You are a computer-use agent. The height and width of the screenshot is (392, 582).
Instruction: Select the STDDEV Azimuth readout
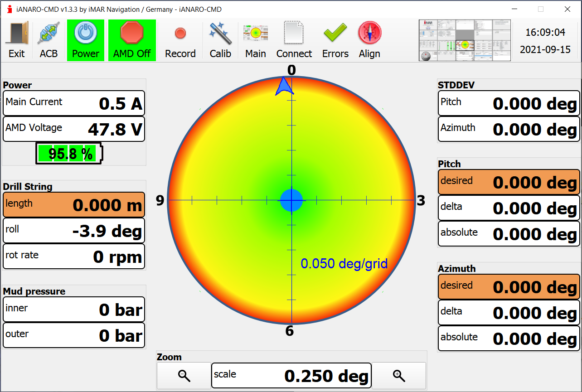509,129
